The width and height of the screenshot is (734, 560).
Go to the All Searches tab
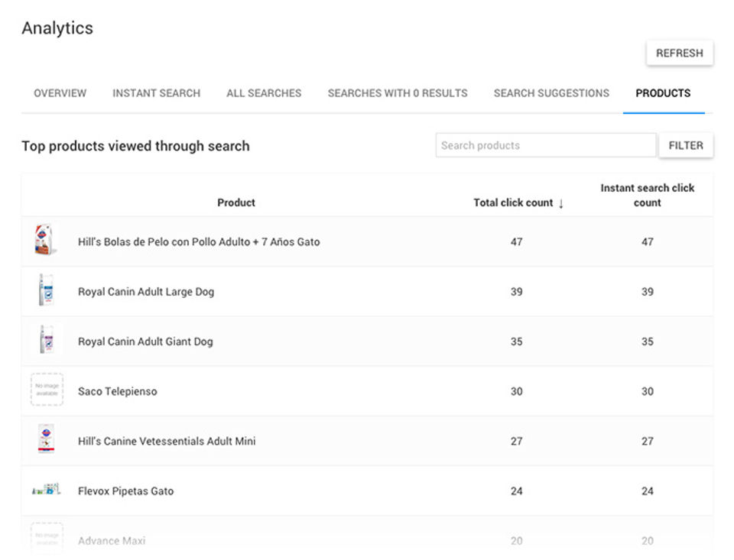pyautogui.click(x=264, y=93)
